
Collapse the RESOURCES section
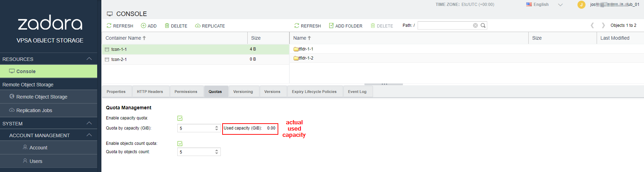89,59
